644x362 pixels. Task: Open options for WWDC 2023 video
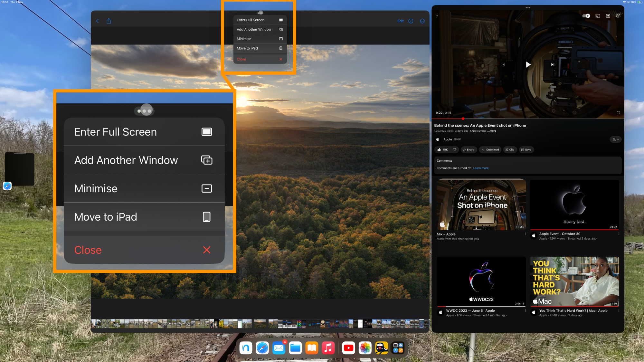(x=526, y=311)
